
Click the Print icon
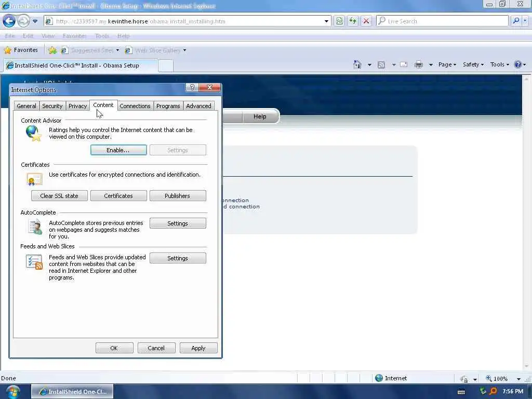419,64
